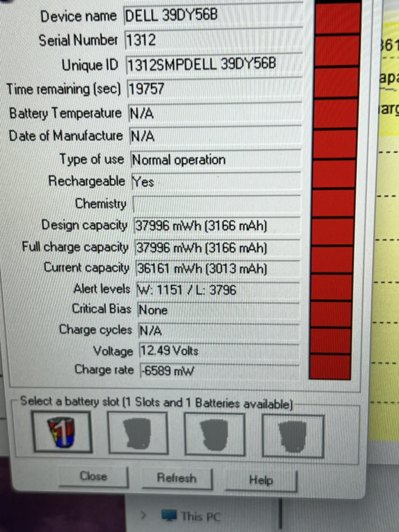Image resolution: width=399 pixels, height=532 pixels.
Task: Click the second grayed-out battery slot
Action: pos(138,434)
